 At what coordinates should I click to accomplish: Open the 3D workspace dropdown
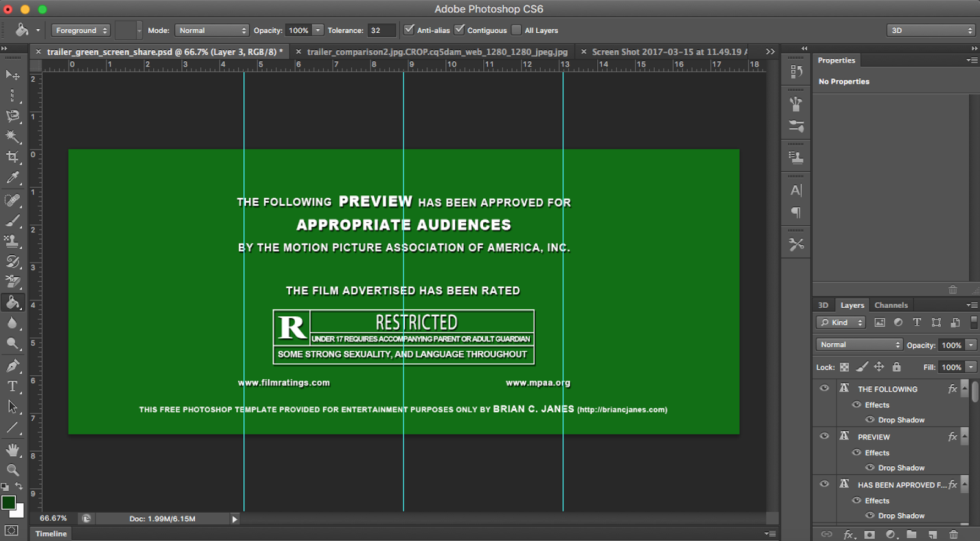pyautogui.click(x=930, y=30)
